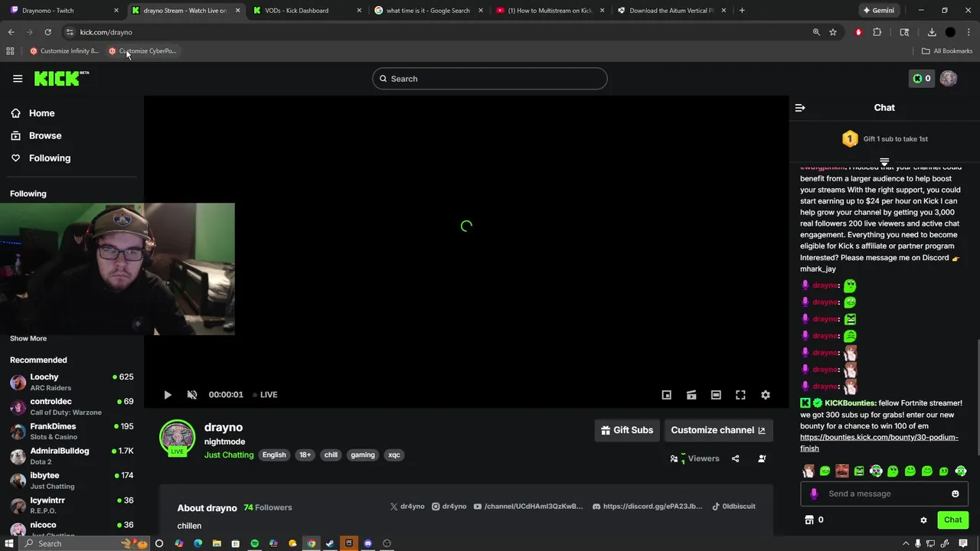This screenshot has height=551, width=980.
Task: Click drayno's live avatar
Action: [x=177, y=437]
